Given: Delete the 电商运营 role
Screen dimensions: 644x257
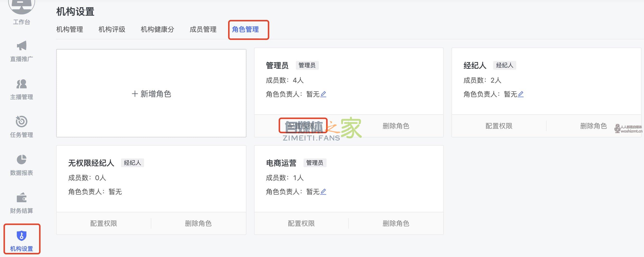Looking at the screenshot, I should point(396,224).
